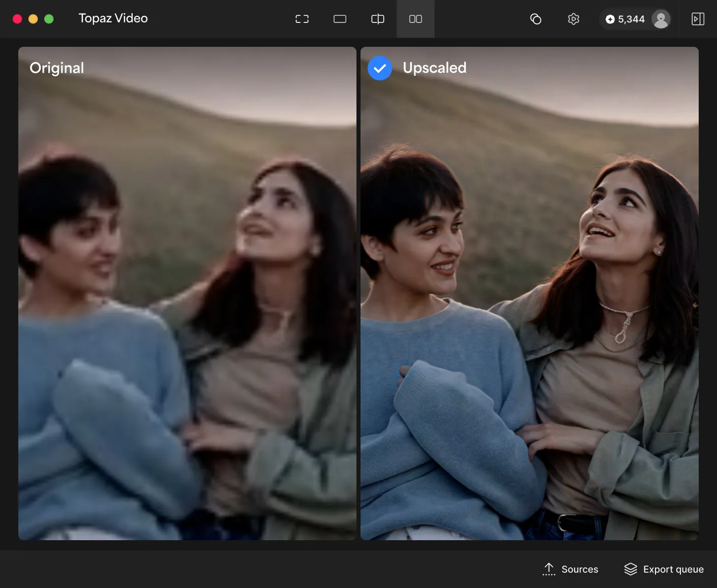717x588 pixels.
Task: Toggle the right sidebar panel icon
Action: 698,19
